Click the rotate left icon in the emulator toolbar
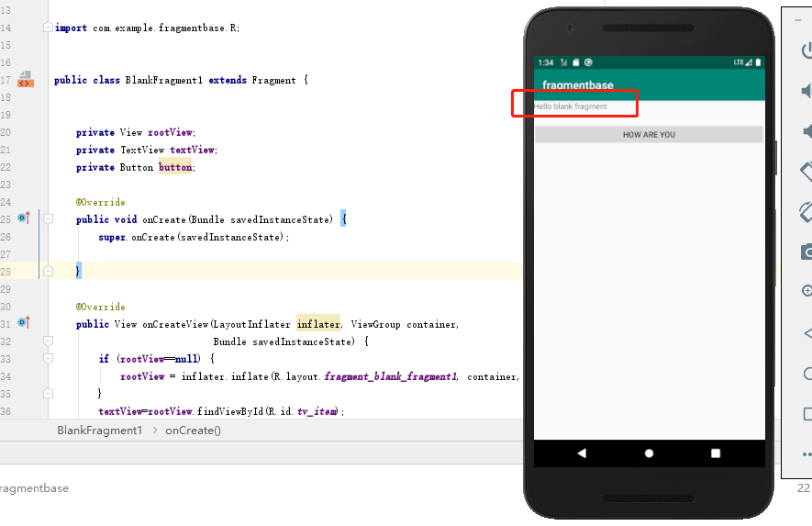812x526 pixels. (x=806, y=171)
